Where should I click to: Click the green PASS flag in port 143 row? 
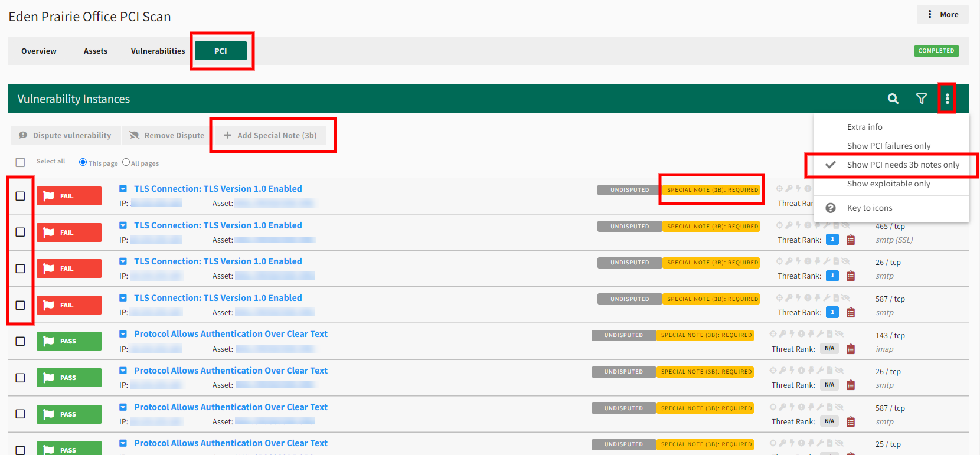coord(68,341)
